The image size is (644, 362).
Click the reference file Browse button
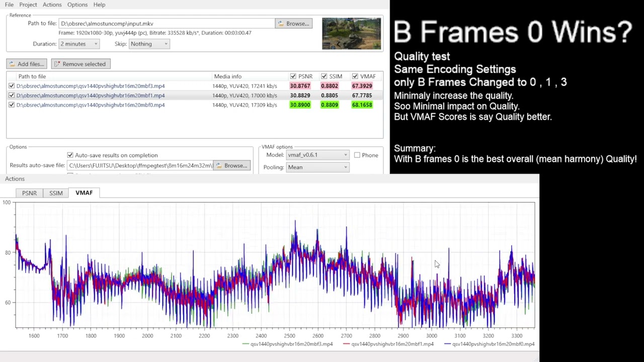294,24
